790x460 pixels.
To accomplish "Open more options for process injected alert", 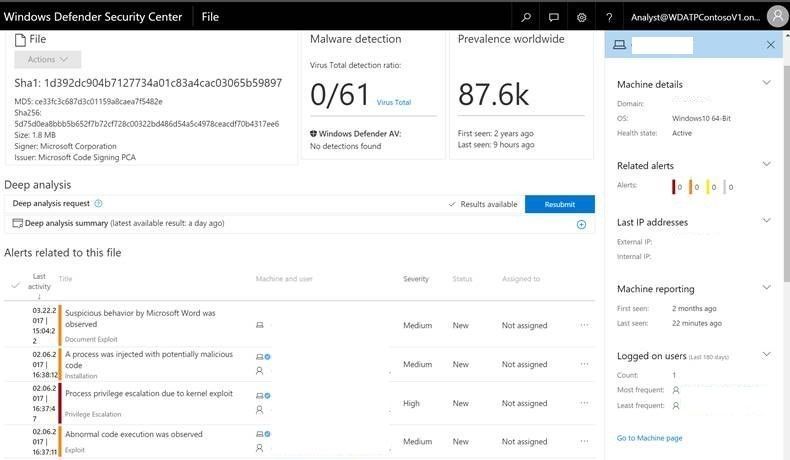I will point(584,364).
